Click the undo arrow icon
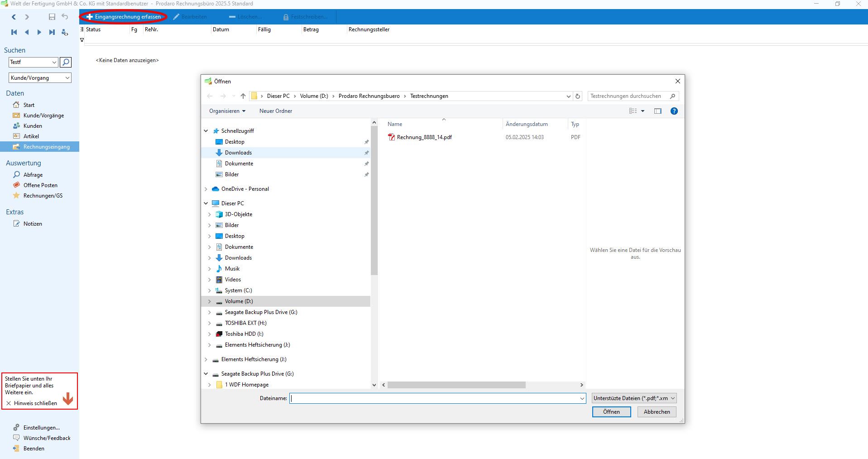868x459 pixels. click(65, 17)
